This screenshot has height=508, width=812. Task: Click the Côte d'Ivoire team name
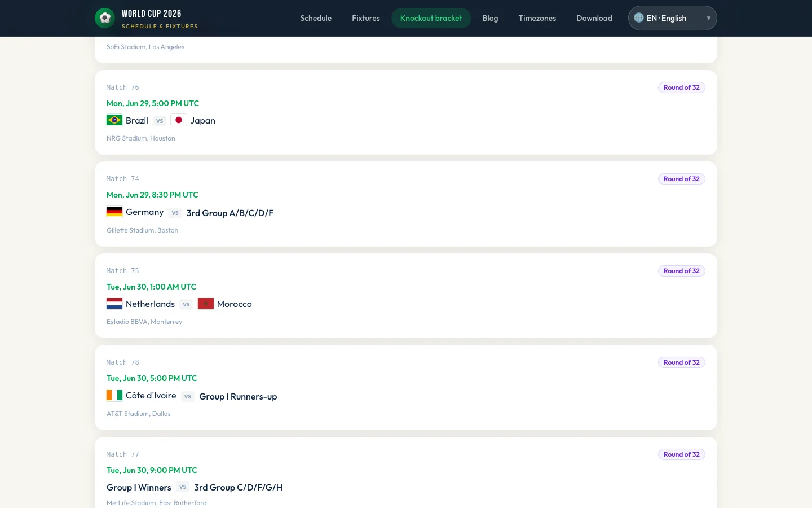[x=151, y=396]
